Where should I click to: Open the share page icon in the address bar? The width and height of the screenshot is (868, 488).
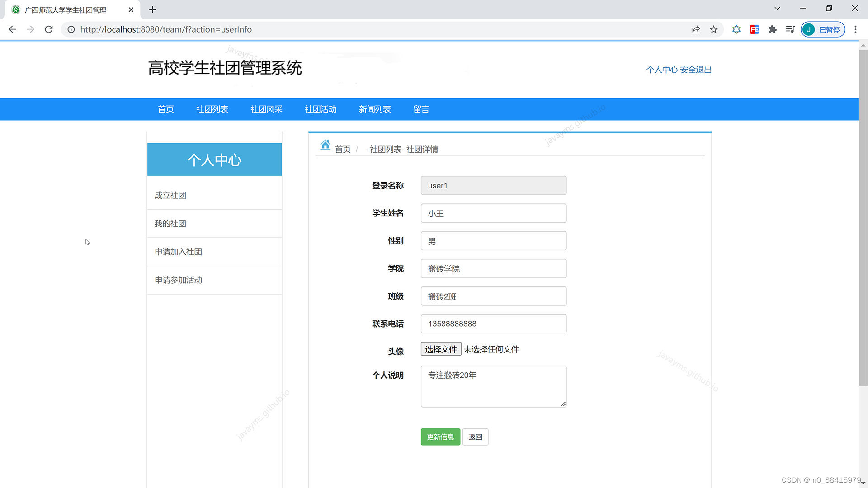[695, 29]
